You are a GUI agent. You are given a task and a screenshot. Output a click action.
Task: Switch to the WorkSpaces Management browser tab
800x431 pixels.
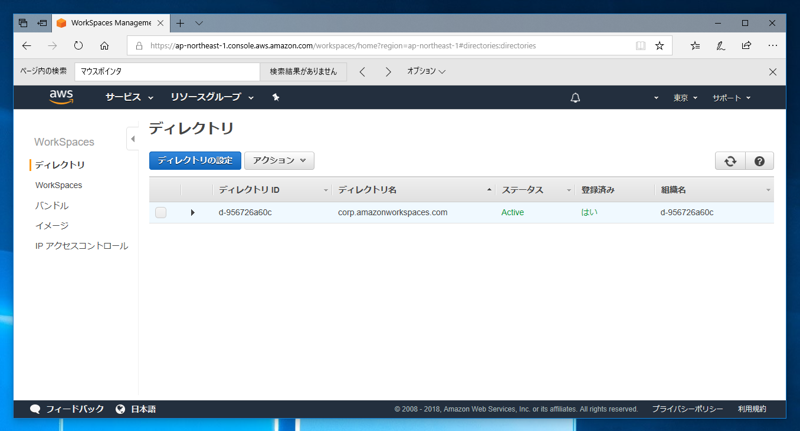tap(110, 23)
